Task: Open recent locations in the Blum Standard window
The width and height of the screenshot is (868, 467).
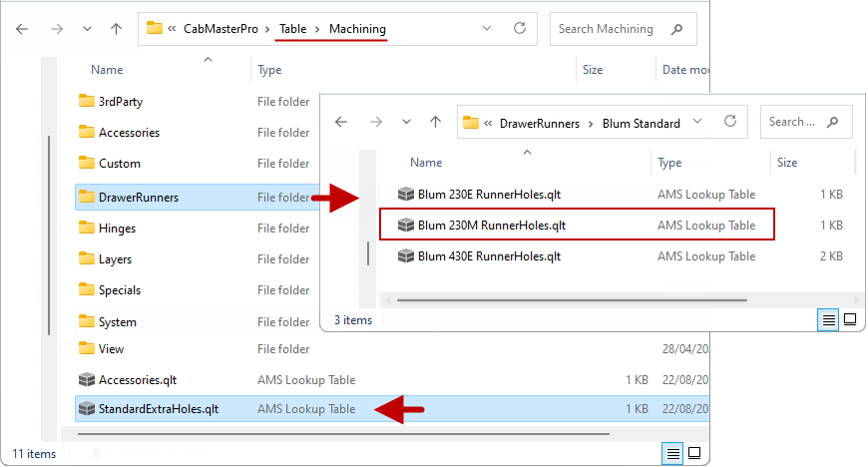Action: pyautogui.click(x=406, y=122)
